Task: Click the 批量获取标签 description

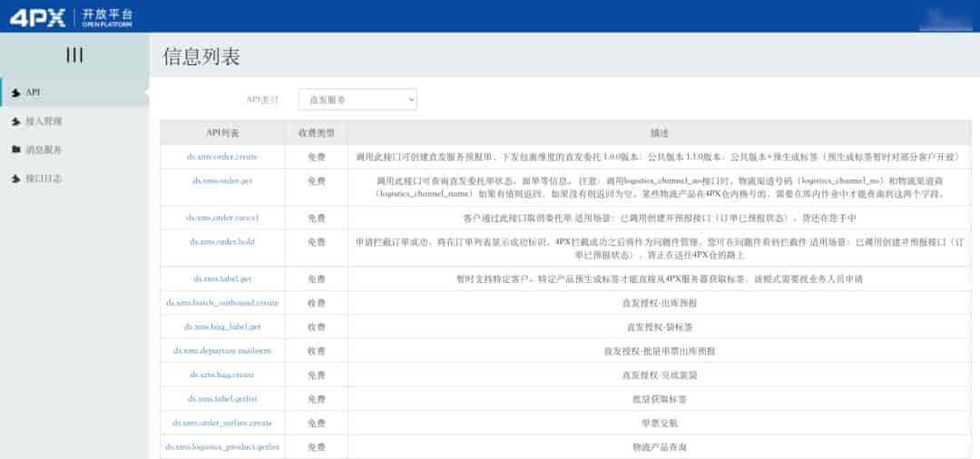Action: tap(660, 398)
